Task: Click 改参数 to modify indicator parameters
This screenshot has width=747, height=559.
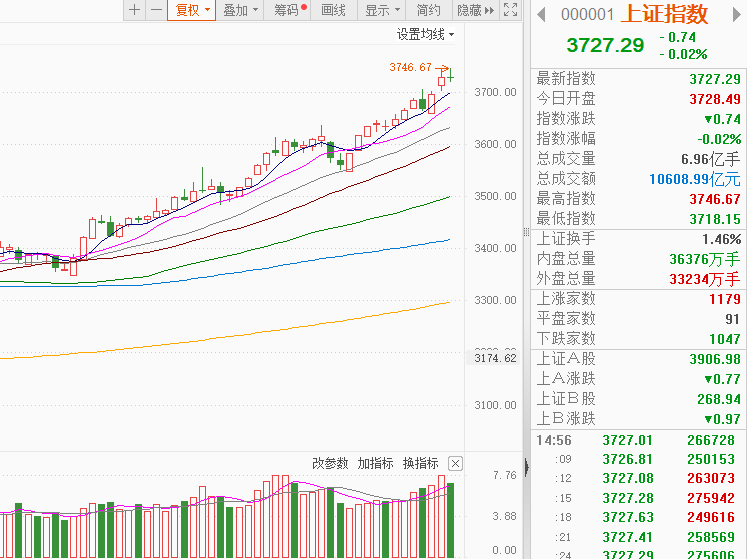Action: point(330,463)
